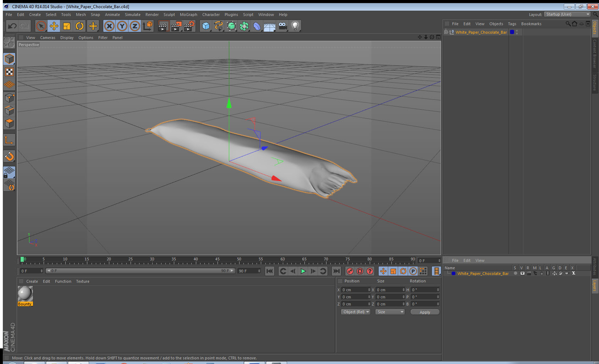Screen dimensions: 599x364
Task: Open the deformer objects icon
Action: 257,26
